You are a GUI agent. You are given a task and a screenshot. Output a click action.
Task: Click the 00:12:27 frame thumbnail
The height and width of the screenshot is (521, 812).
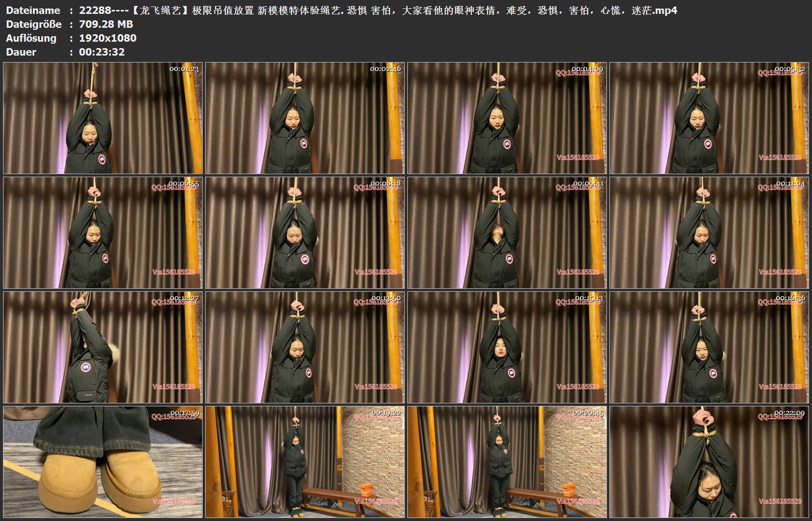[x=103, y=347]
